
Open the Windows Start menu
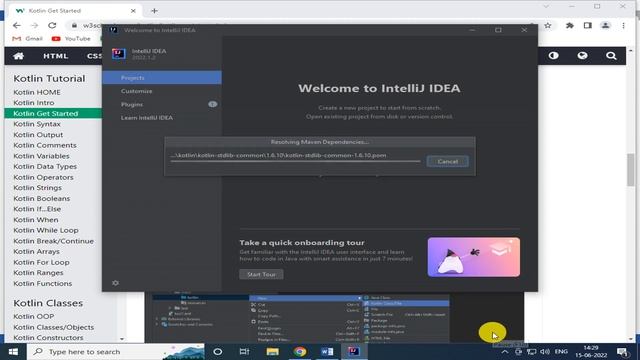point(13,351)
